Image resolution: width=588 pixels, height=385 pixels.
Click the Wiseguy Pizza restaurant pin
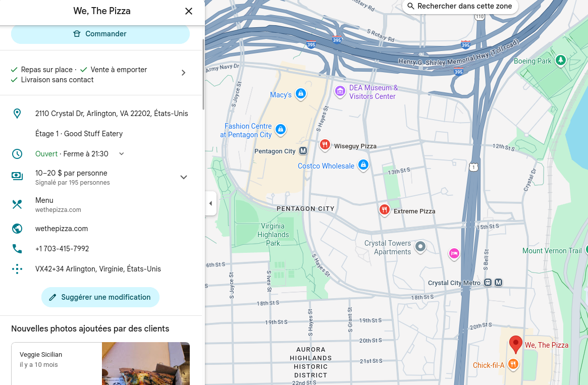(x=325, y=145)
